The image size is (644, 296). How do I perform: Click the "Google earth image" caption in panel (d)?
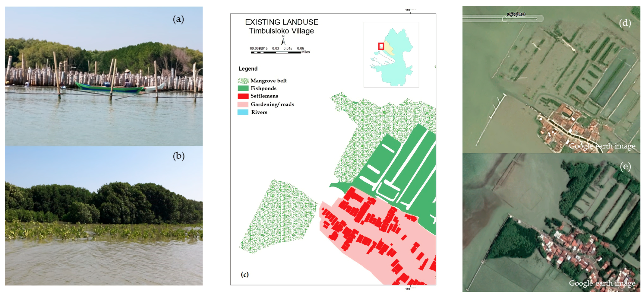coord(602,146)
